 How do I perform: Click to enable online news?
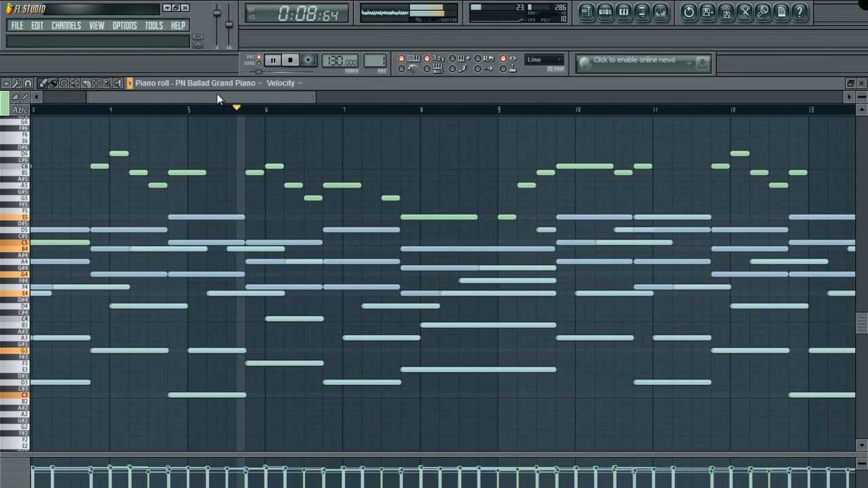point(634,60)
